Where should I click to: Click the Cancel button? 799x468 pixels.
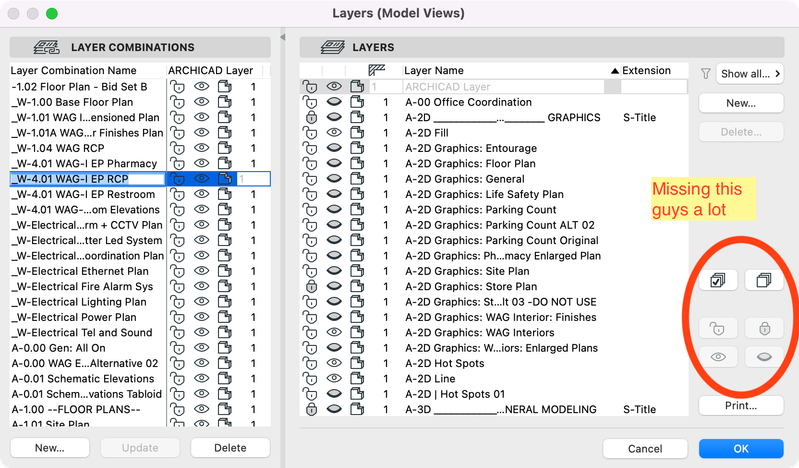[x=645, y=449]
